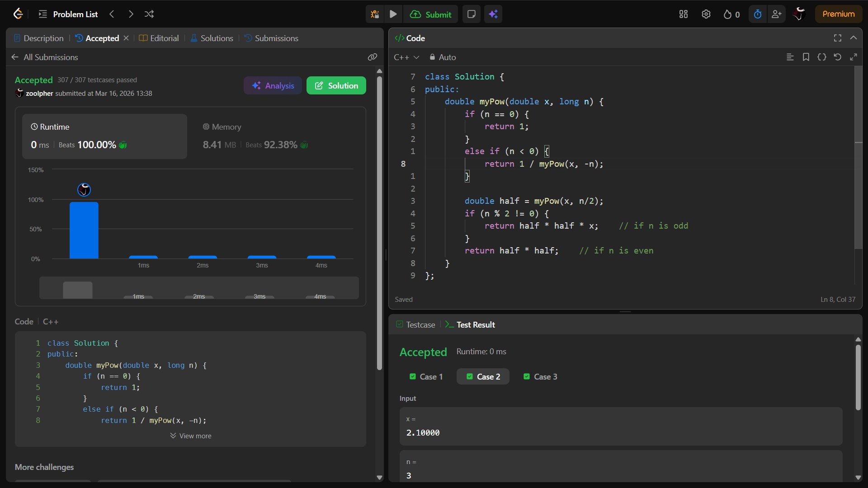The width and height of the screenshot is (868, 488).
Task: Click the Run code play icon
Action: pyautogui.click(x=393, y=14)
